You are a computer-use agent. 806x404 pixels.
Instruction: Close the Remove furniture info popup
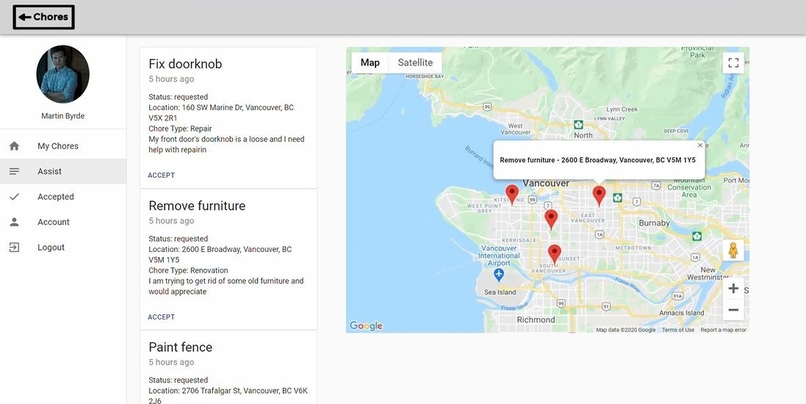click(x=700, y=145)
